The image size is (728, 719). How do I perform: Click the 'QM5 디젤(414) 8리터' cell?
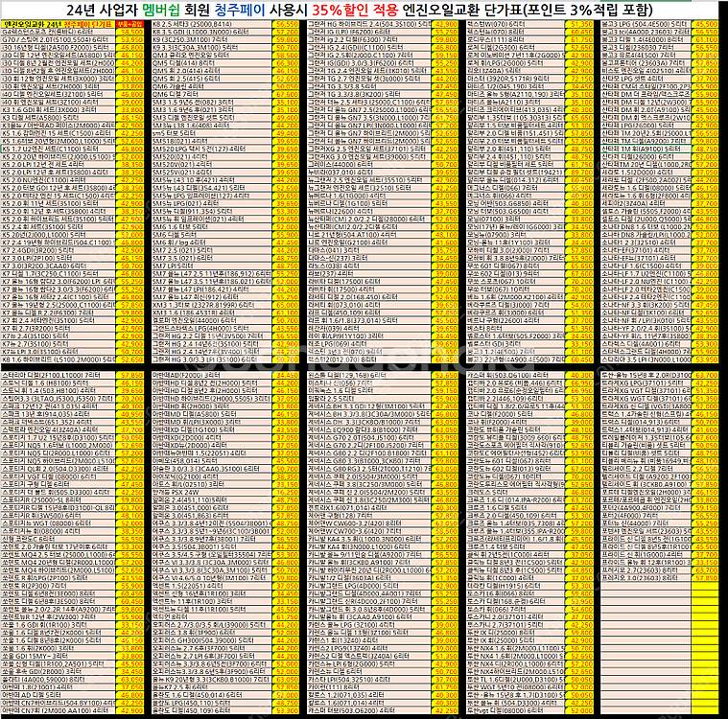(x=212, y=62)
